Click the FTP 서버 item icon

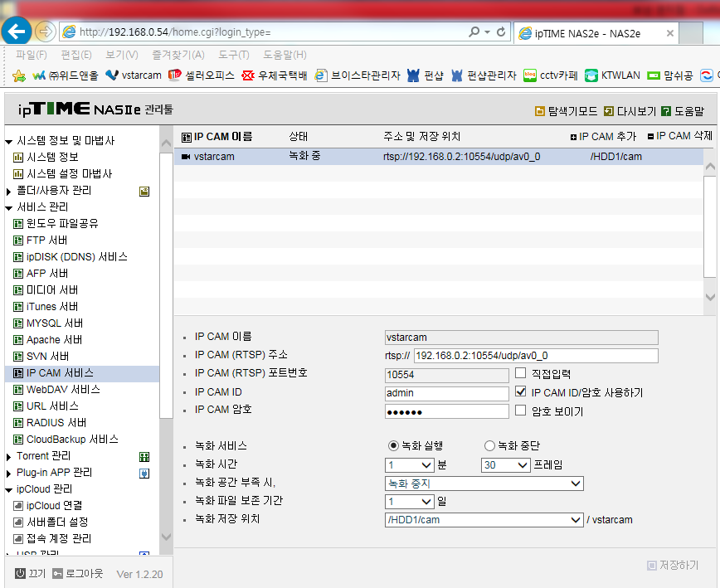pyautogui.click(x=18, y=241)
